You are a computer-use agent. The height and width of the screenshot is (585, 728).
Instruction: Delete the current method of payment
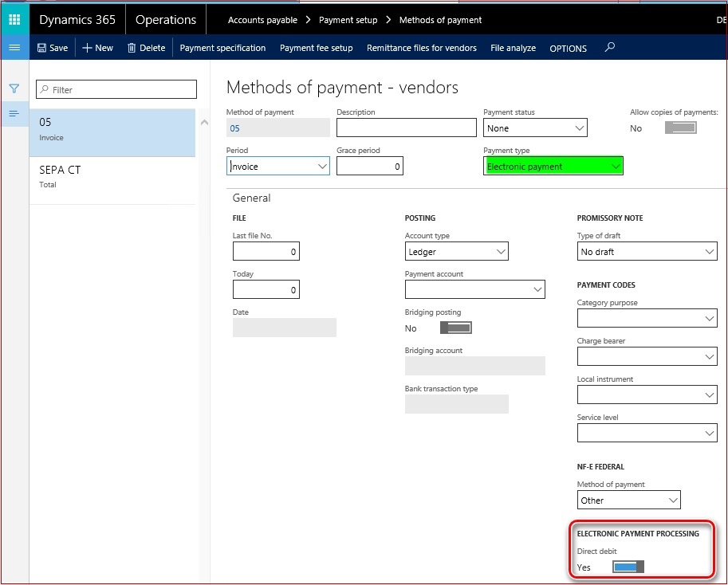click(x=146, y=48)
